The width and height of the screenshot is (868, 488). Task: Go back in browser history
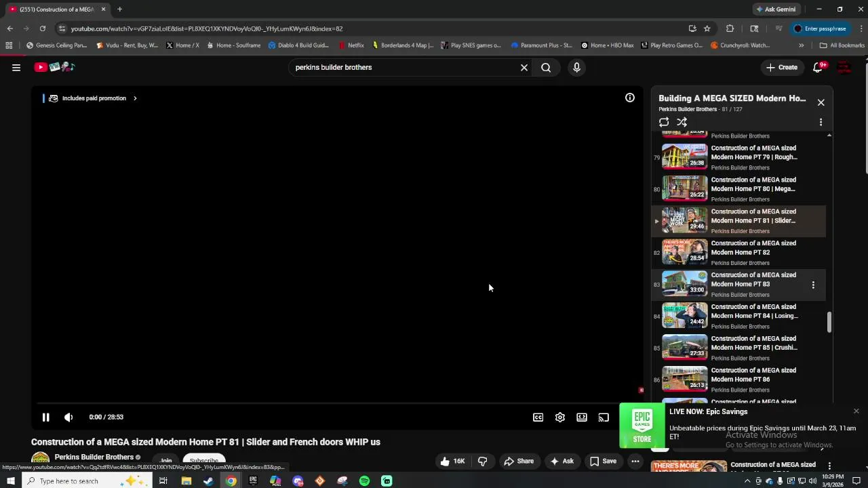coord(9,28)
